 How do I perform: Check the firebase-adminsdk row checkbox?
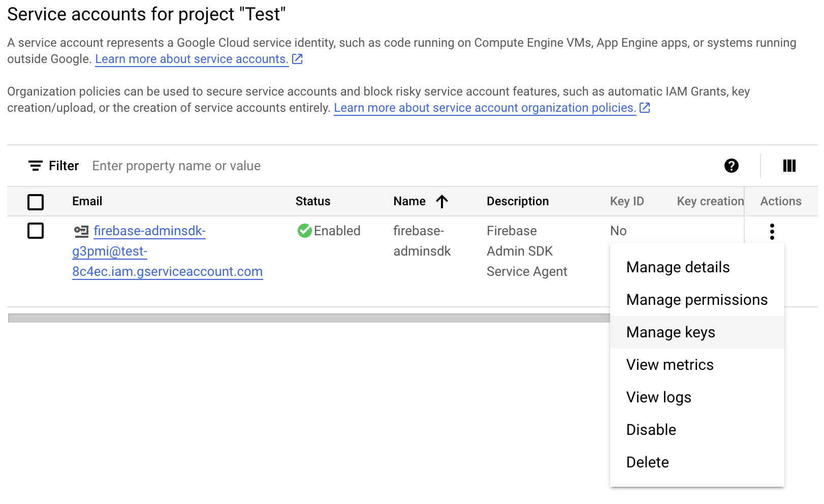point(36,231)
